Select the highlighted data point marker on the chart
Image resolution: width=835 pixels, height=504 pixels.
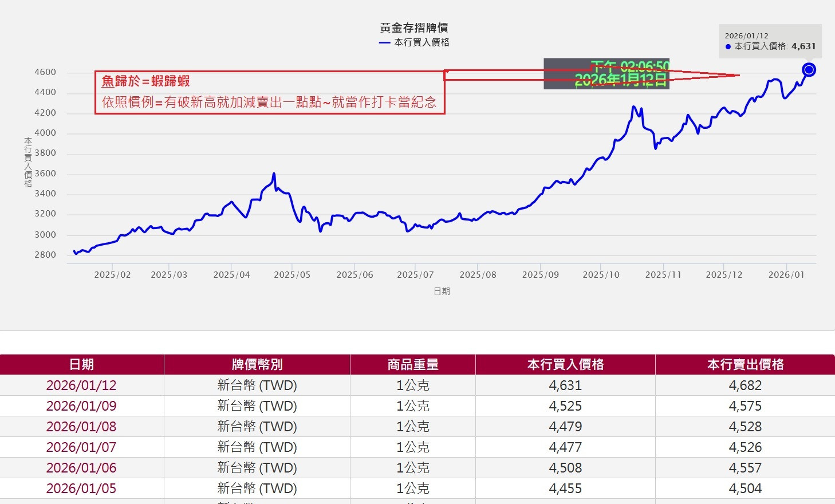pos(808,69)
